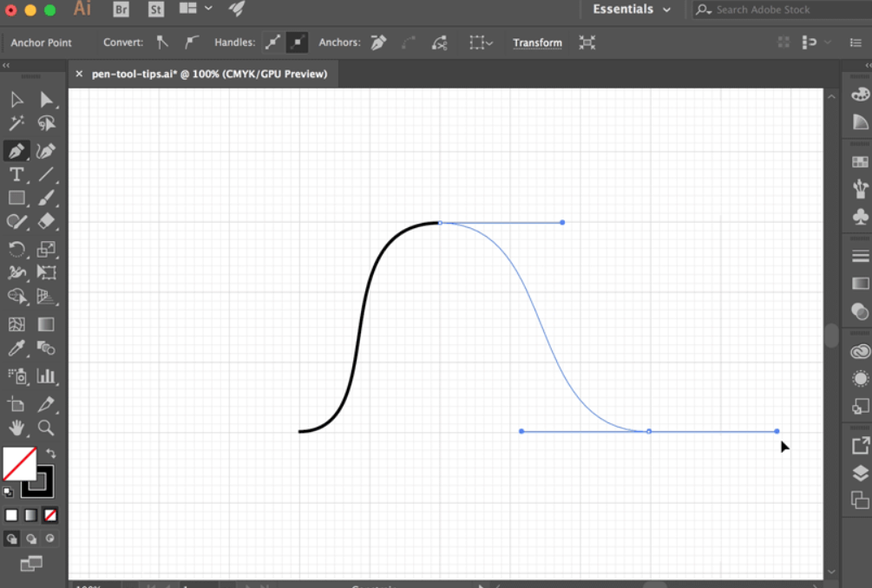Open the control bar options menu
Viewport: 872px width, 588px height.
click(x=855, y=42)
